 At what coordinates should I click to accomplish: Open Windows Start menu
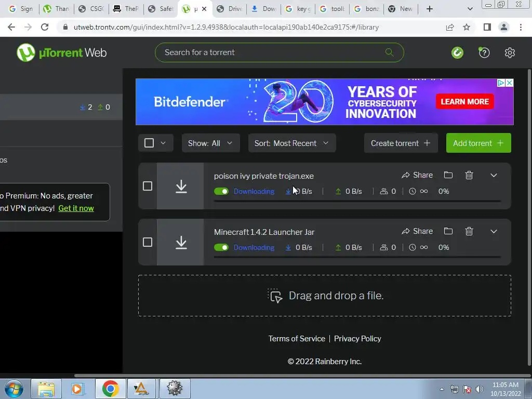coord(14,389)
